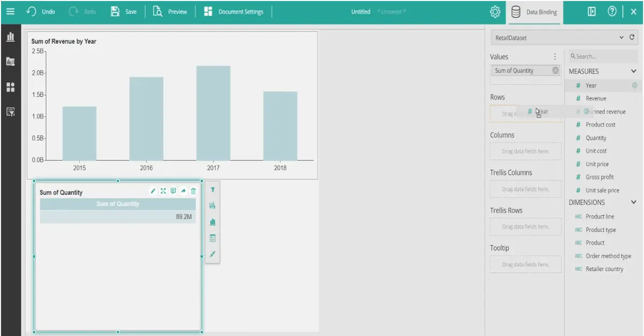Close the designer with the X icon
644x336 pixels.
pyautogui.click(x=633, y=11)
